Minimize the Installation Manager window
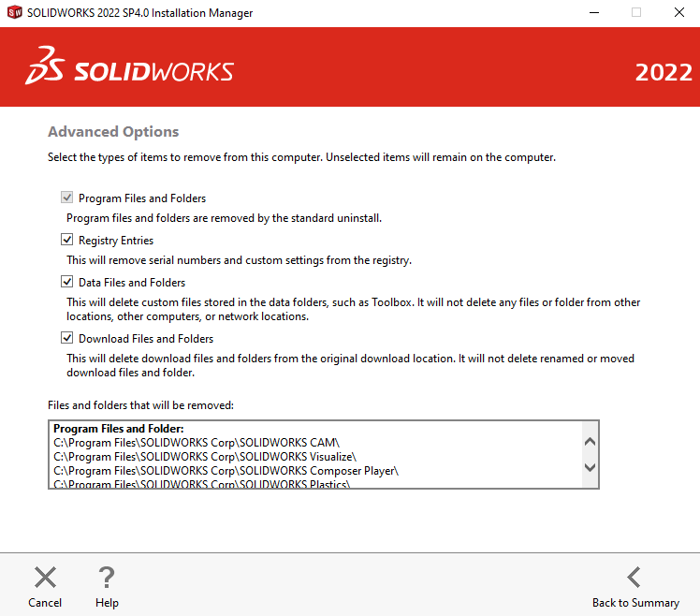The image size is (700, 616). tap(593, 13)
